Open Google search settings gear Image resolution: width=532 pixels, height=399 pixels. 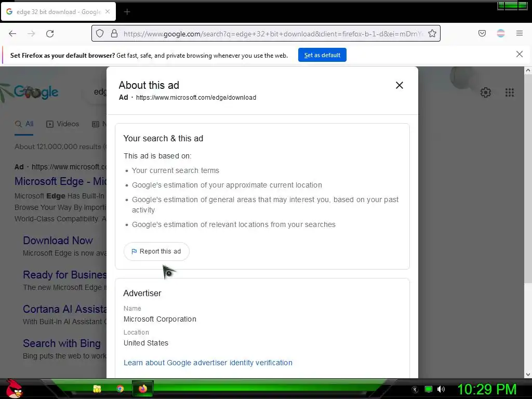[486, 92]
